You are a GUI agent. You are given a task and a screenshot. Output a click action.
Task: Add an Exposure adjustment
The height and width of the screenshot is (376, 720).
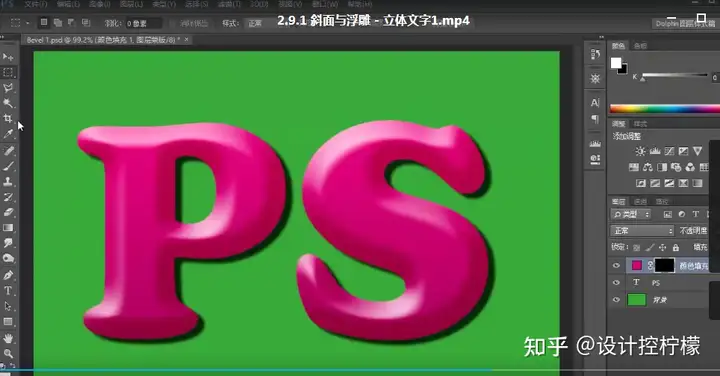point(684,151)
